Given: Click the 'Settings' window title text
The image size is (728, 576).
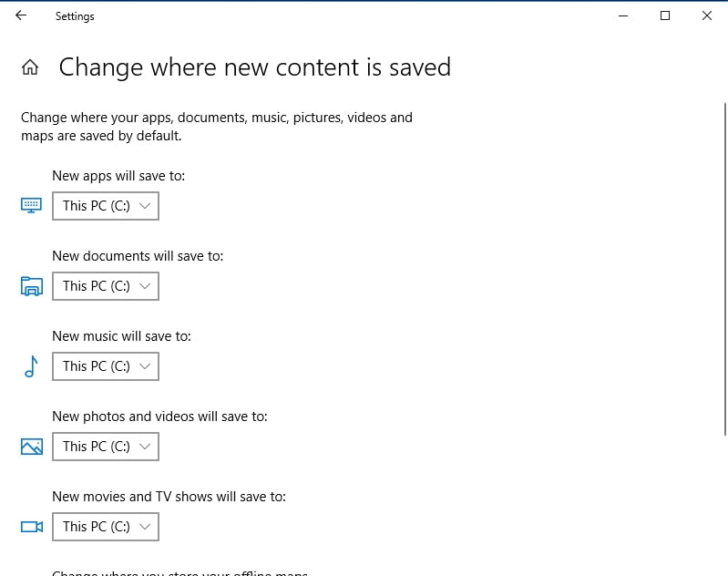Looking at the screenshot, I should 75,16.
